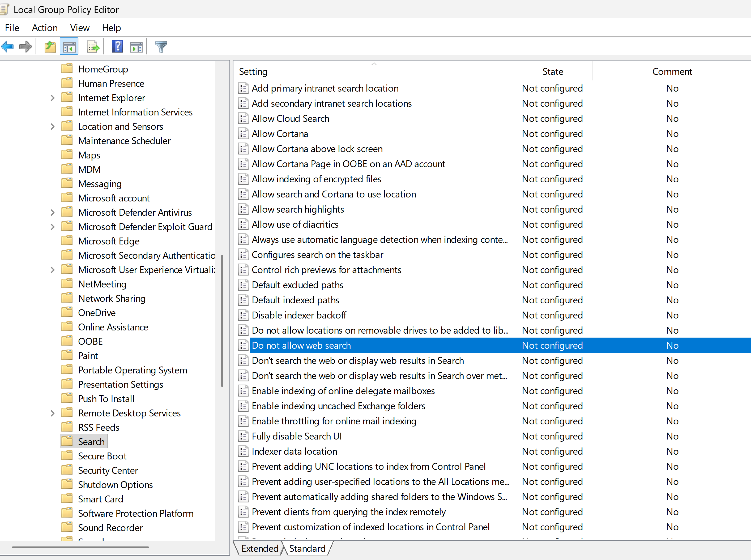Select the Secure Boot tree item
The width and height of the screenshot is (751, 560).
coord(102,456)
